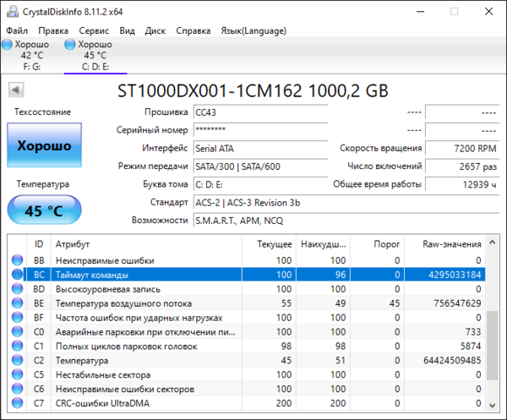Viewport: 507px width, 420px height.
Task: Click the Текущее column header
Action: point(269,244)
